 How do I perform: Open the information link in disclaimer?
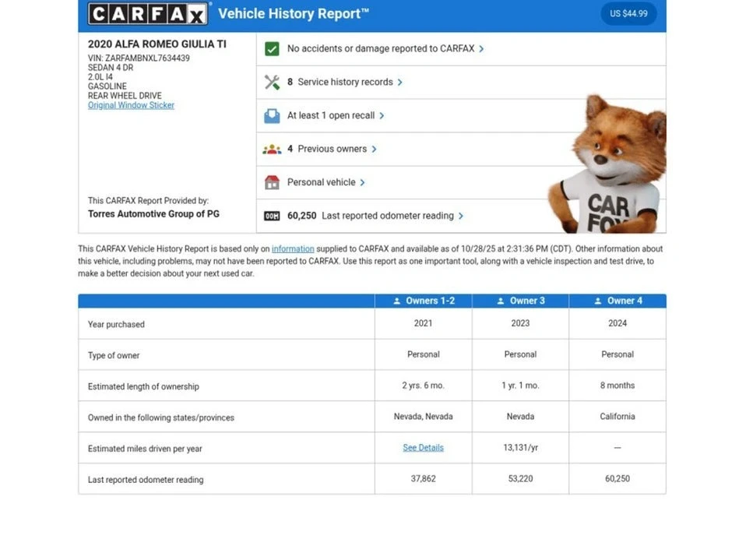293,248
